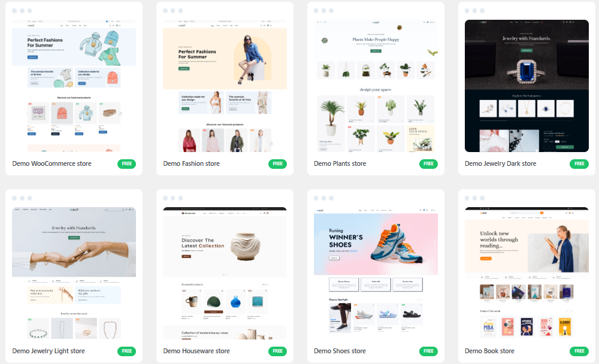The height and width of the screenshot is (364, 599).
Task: Click the Demo Jewelry Dark store title
Action: pos(500,163)
